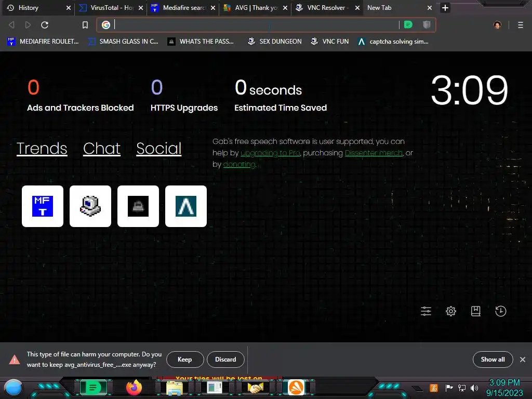Image resolution: width=532 pixels, height=399 pixels.
Task: Open the network tray icon
Action: pos(462,388)
